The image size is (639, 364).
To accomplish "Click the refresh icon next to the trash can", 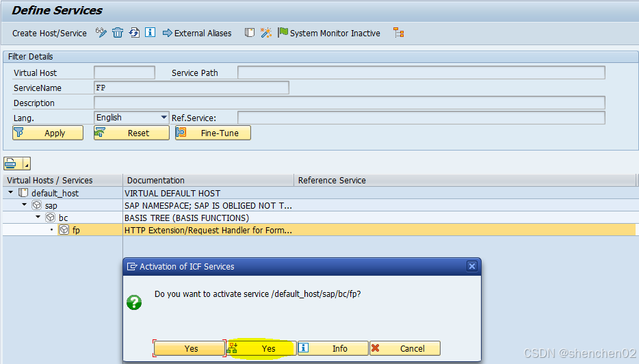I will (134, 33).
